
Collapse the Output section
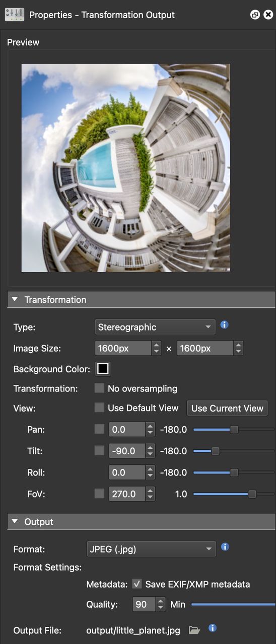tap(15, 522)
